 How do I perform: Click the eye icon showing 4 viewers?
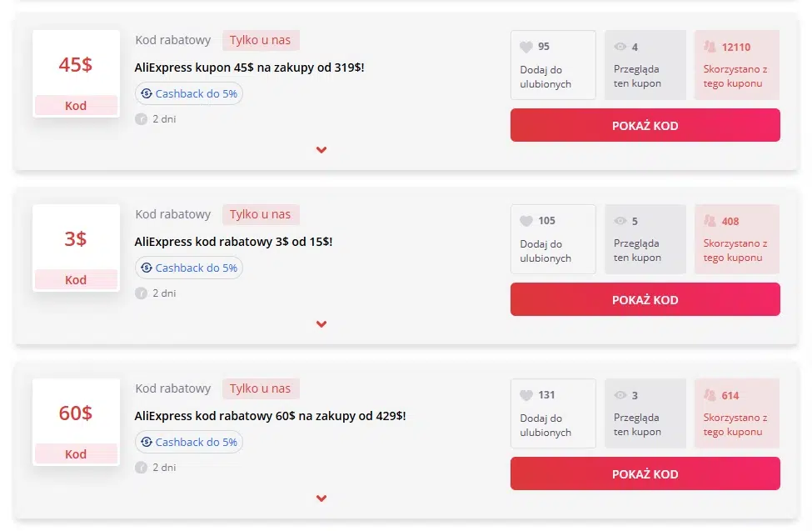coord(620,46)
